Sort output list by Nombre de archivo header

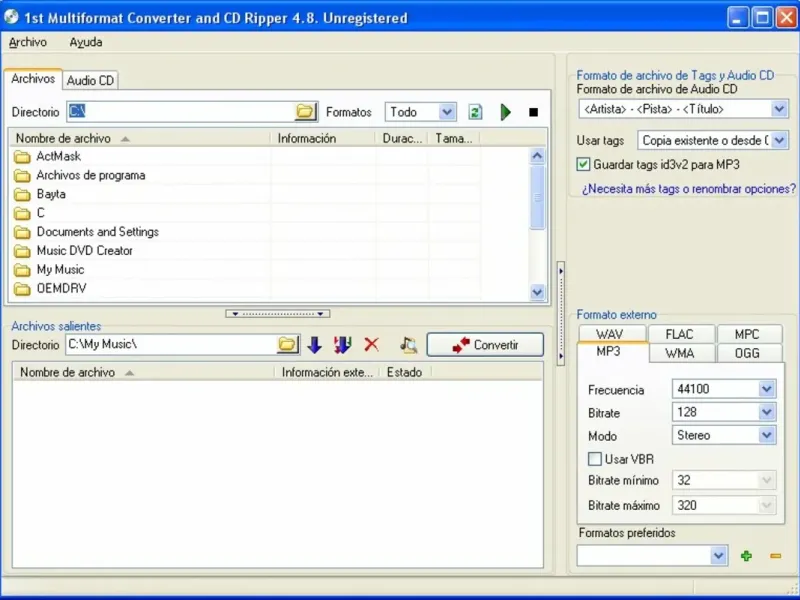143,372
